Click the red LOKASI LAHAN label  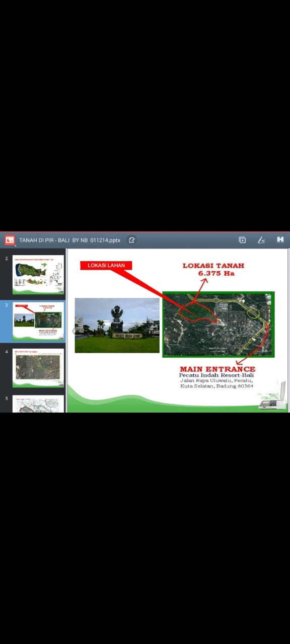(106, 265)
